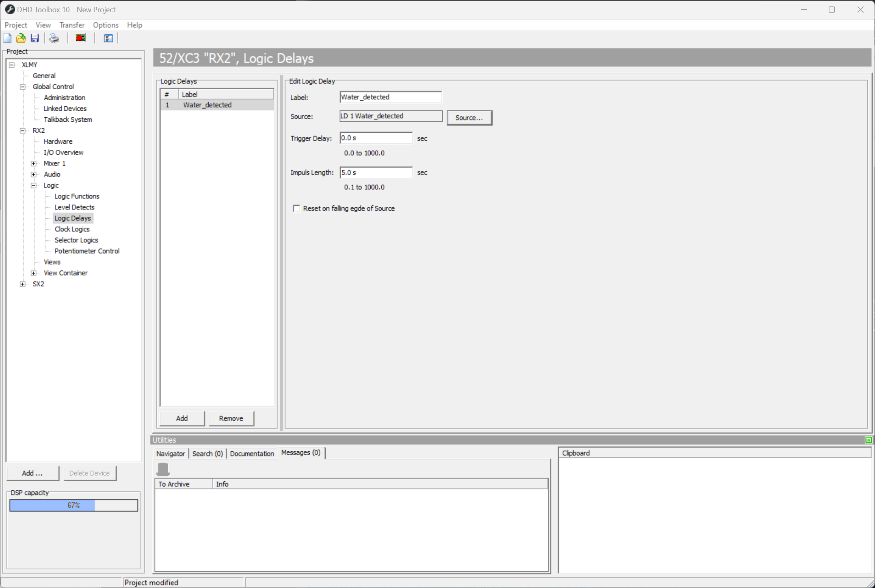Click the Print toolbar icon
The height and width of the screenshot is (588, 875).
(x=54, y=38)
